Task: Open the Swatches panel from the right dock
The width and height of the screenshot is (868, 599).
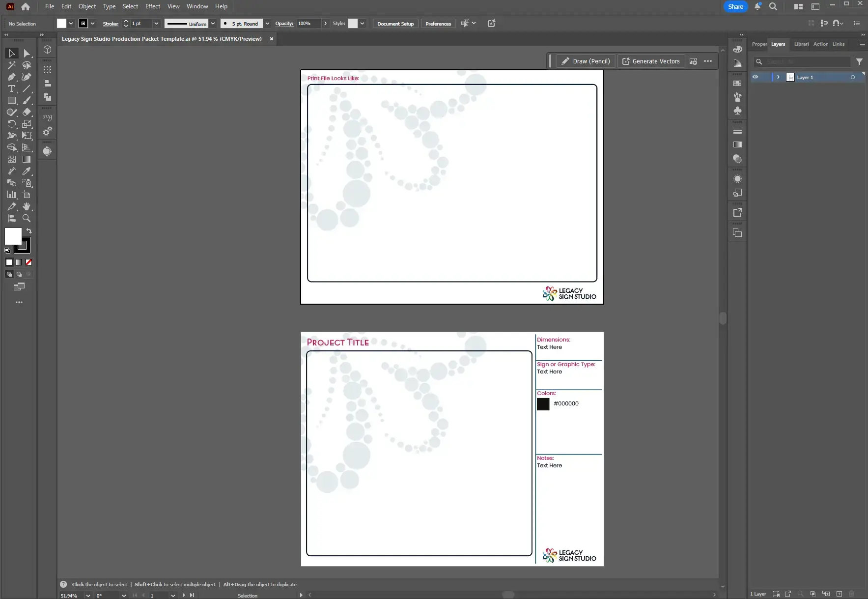Action: pyautogui.click(x=737, y=83)
